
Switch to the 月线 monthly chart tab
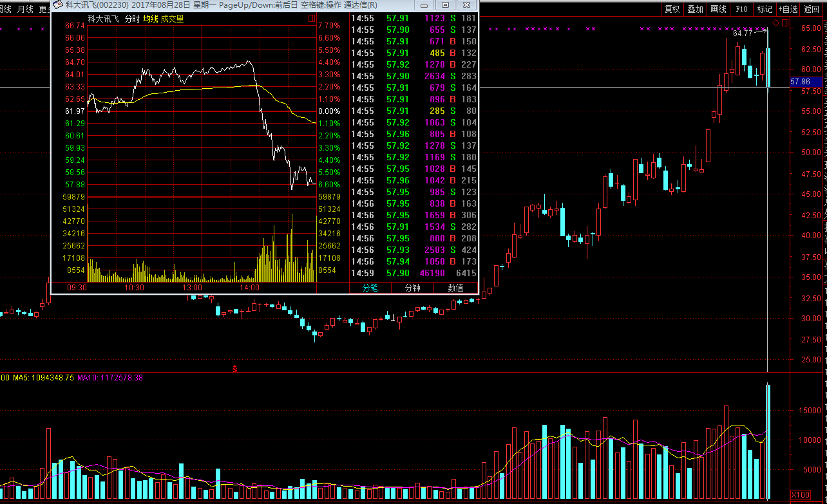pyautogui.click(x=26, y=9)
